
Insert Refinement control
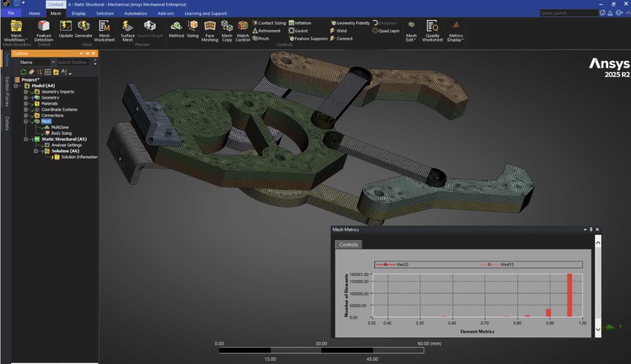point(266,31)
